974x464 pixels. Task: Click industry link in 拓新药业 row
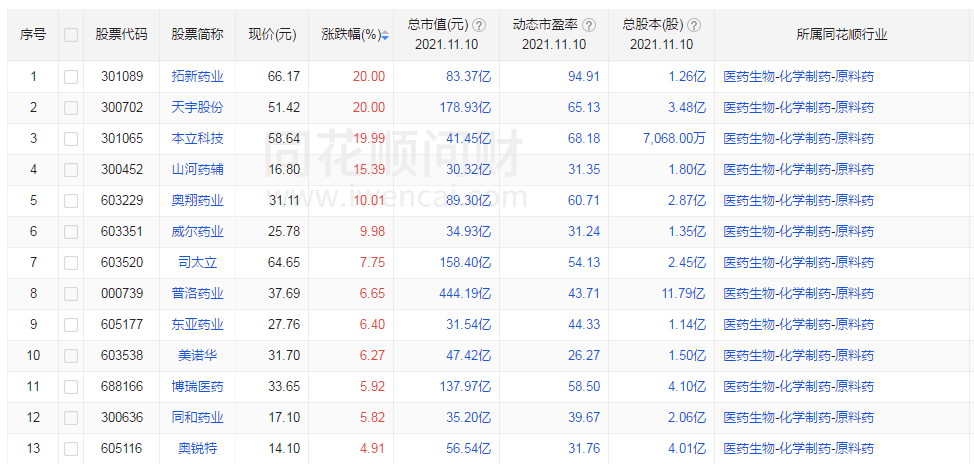[x=798, y=77]
